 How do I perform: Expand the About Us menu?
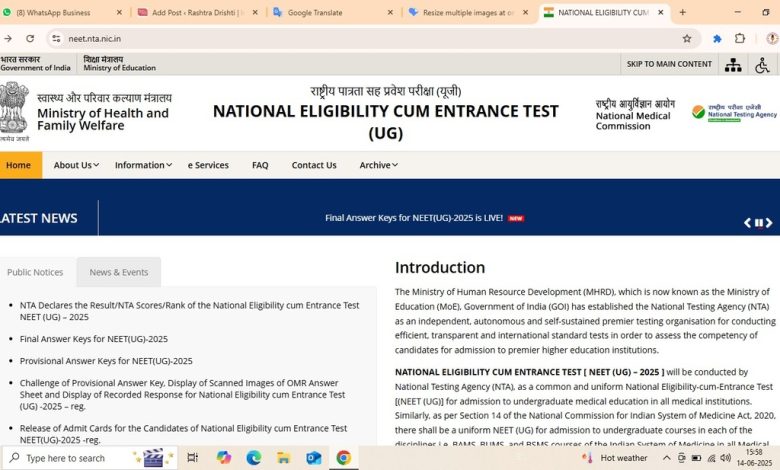click(x=76, y=165)
